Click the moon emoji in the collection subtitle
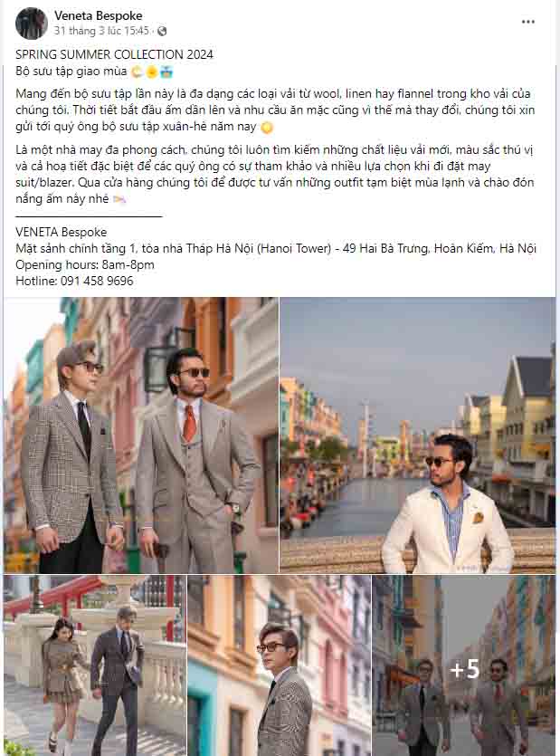 coord(138,72)
